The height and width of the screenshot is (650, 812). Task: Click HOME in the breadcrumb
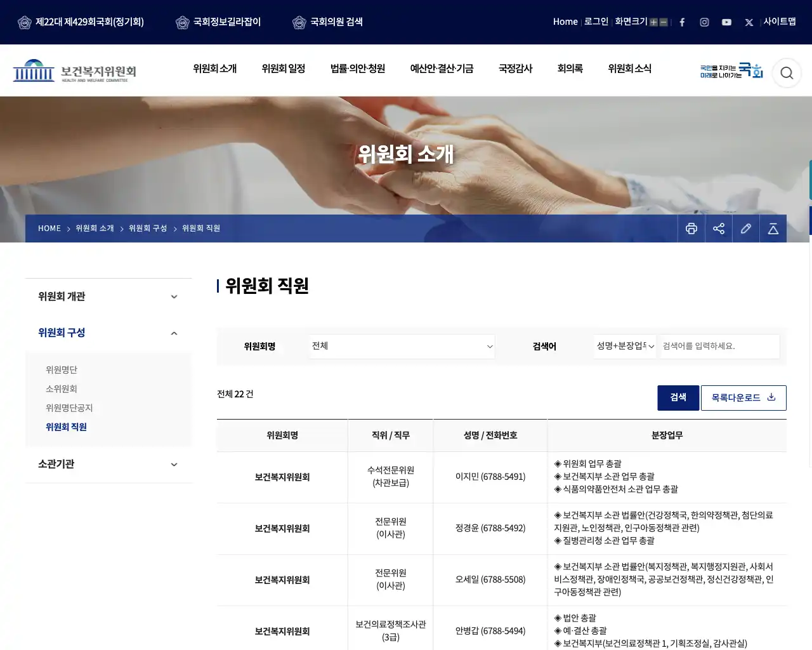coord(49,229)
